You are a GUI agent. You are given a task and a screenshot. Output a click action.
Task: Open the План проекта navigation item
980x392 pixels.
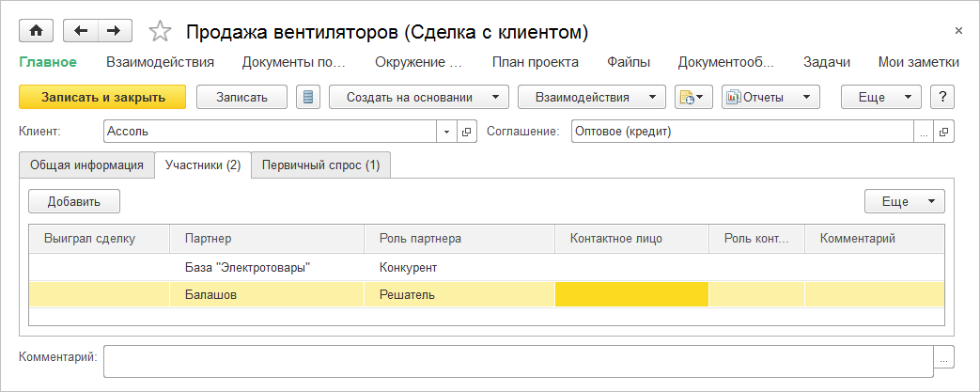click(535, 62)
